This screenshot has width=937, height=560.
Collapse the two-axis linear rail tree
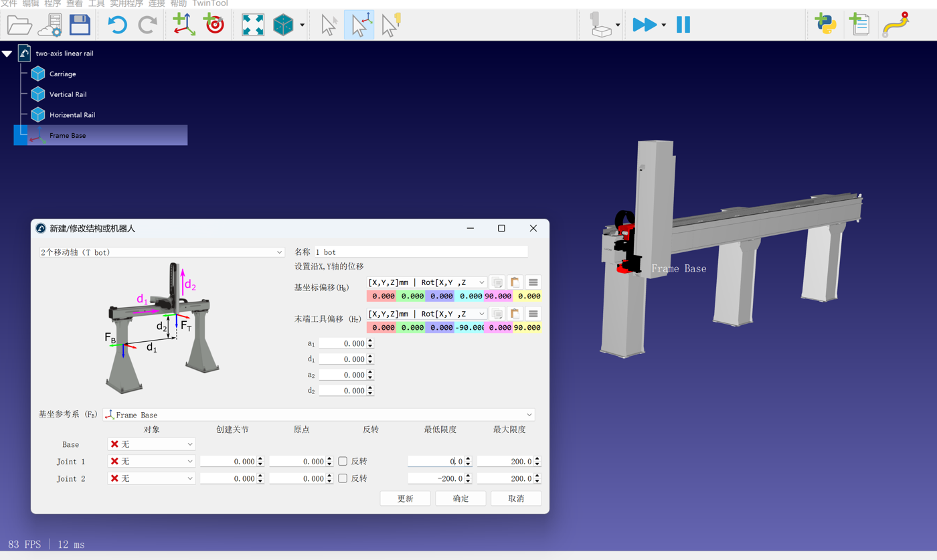(7, 54)
